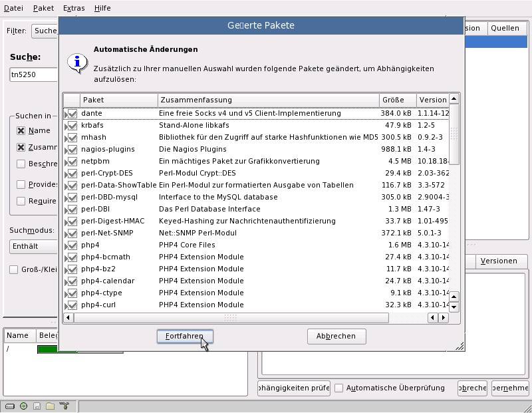Toggle install checkmark for php4-curl
Viewport: 532px width, 413px height.
[x=71, y=305]
